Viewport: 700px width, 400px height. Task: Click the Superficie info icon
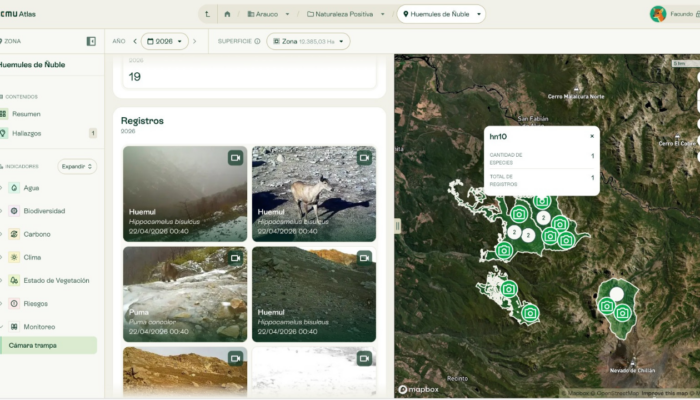[257, 42]
